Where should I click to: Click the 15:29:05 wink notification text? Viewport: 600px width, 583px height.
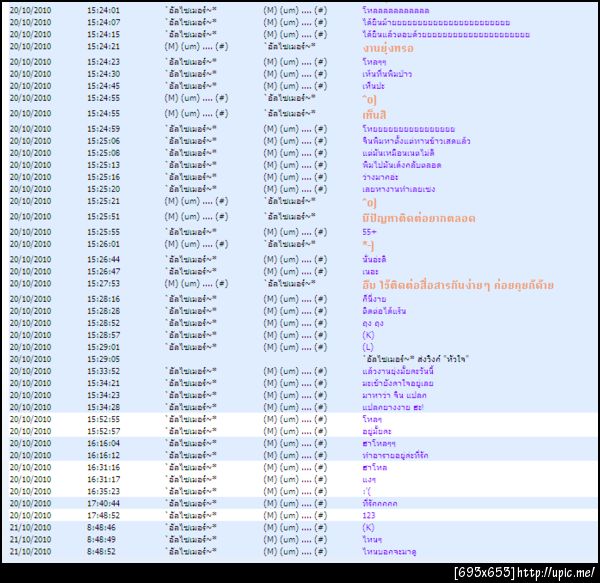[416, 359]
